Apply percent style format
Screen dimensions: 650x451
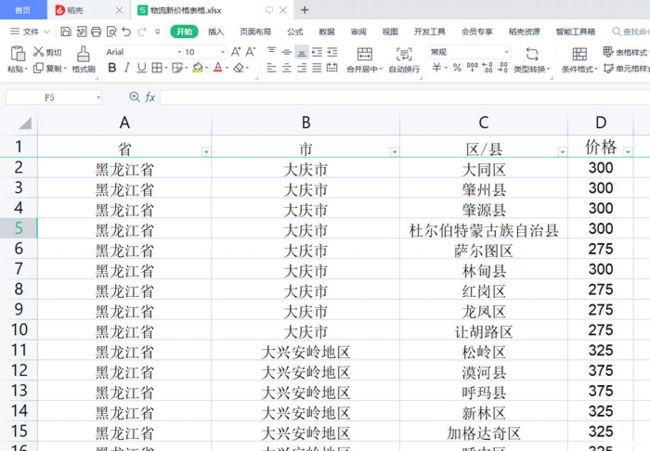tap(457, 68)
